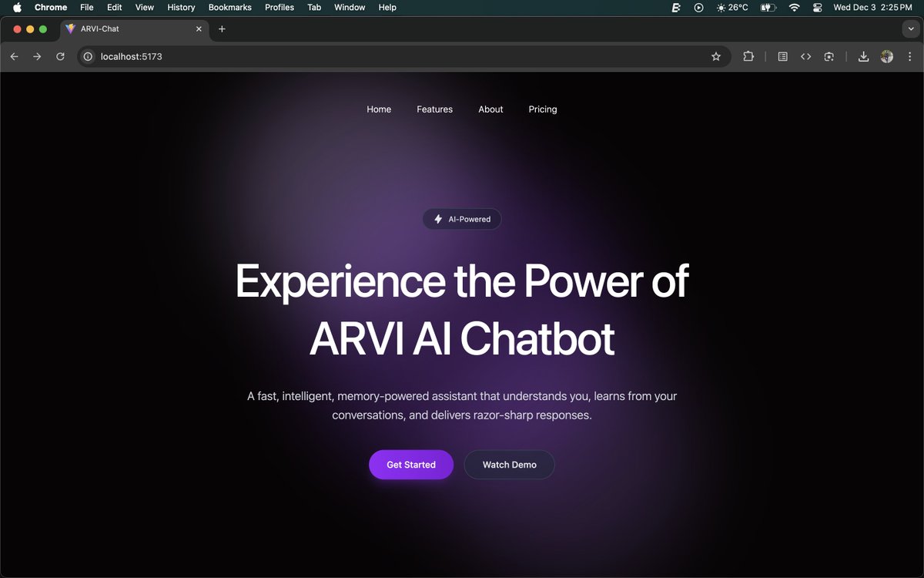Click the Chrome profile avatar icon
The width and height of the screenshot is (924, 578).
(886, 56)
